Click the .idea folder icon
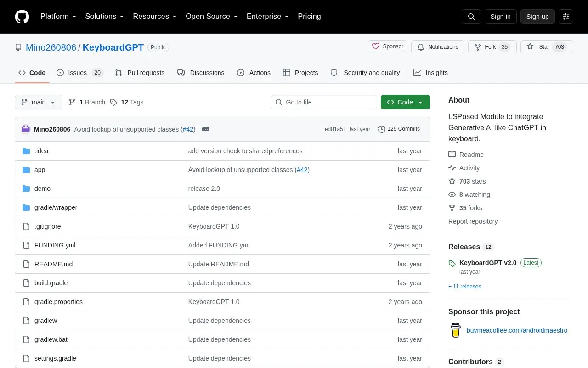 click(26, 151)
